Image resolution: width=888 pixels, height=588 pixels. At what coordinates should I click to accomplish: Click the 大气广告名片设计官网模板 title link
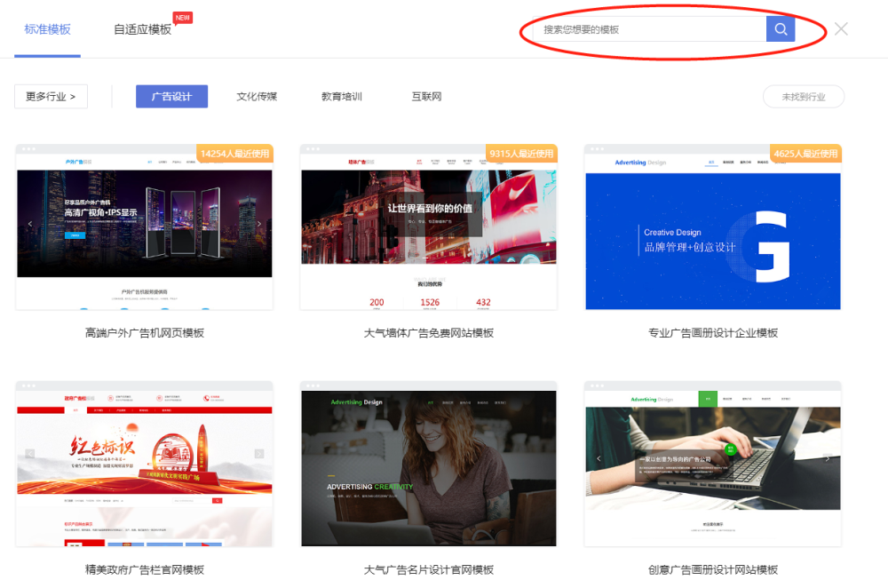(x=429, y=570)
